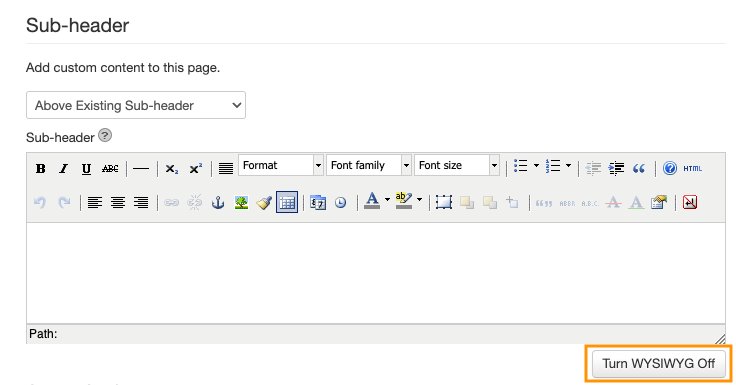
Task: Insert a horizontal rule
Action: click(141, 169)
